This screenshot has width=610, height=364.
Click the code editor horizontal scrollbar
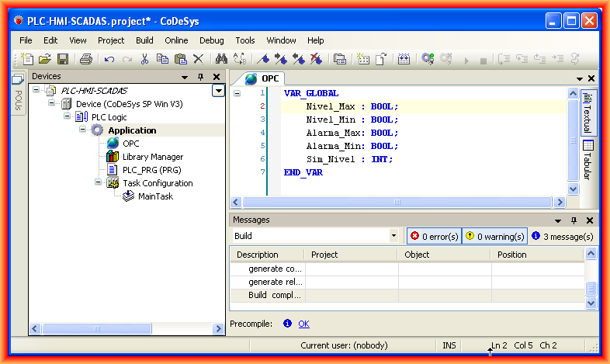(x=396, y=202)
